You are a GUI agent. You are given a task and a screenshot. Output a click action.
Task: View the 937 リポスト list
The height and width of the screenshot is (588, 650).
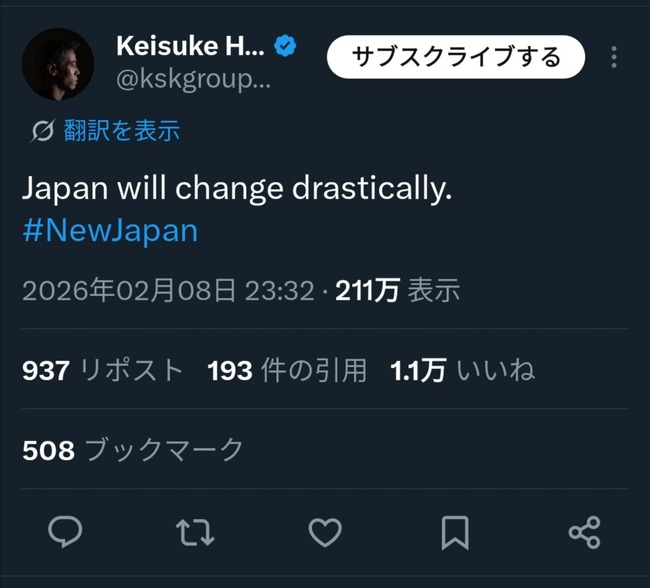103,370
